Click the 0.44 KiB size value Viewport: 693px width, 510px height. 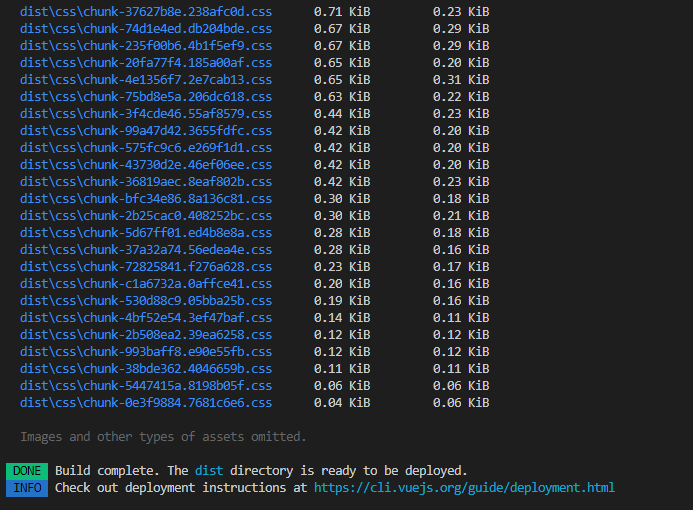click(342, 114)
